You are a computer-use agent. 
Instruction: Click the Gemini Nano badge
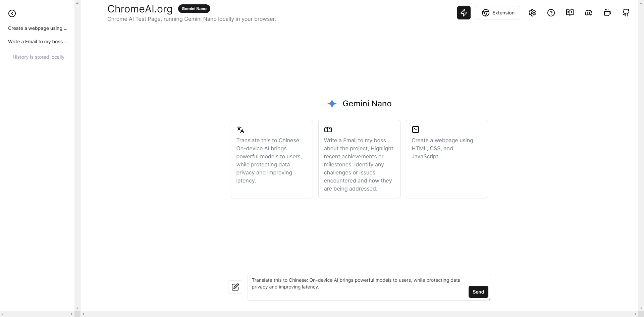point(194,9)
